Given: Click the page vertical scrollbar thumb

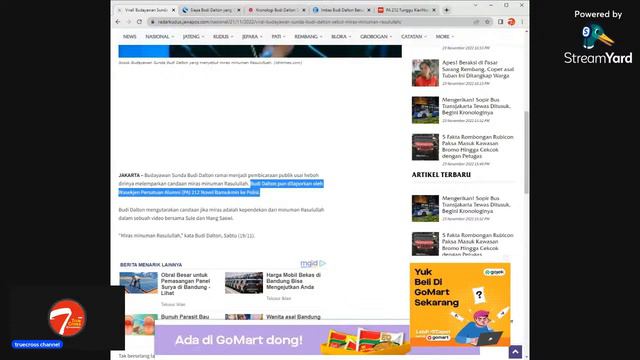Looking at the screenshot, I should click(x=527, y=152).
